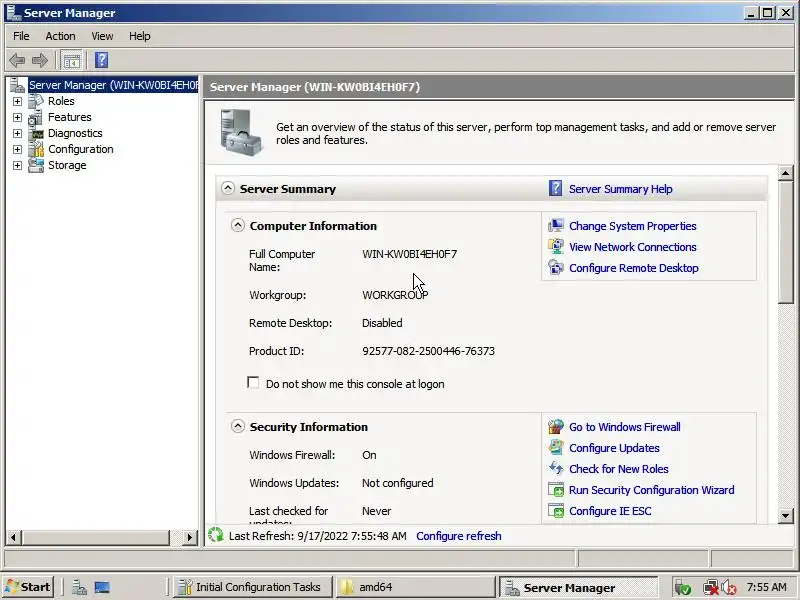Check 'Do not show me this console at logon'
800x600 pixels.
pos(253,383)
